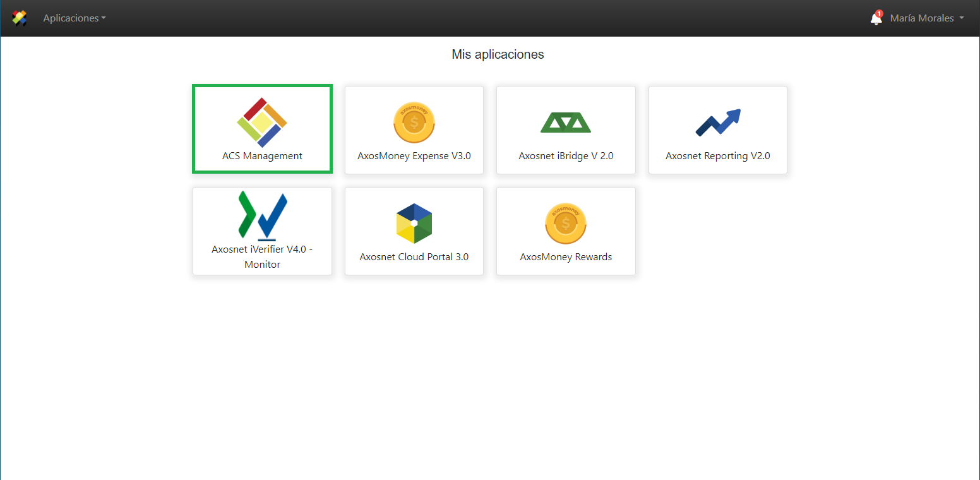Launch ACS Management via its diamond icon
This screenshot has height=480, width=980.
pos(262,123)
